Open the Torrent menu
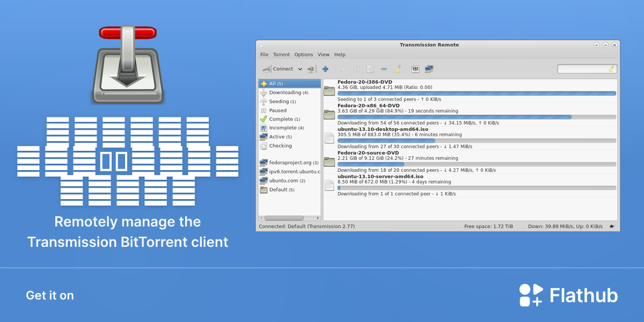Image resolution: width=644 pixels, height=322 pixels. (281, 55)
